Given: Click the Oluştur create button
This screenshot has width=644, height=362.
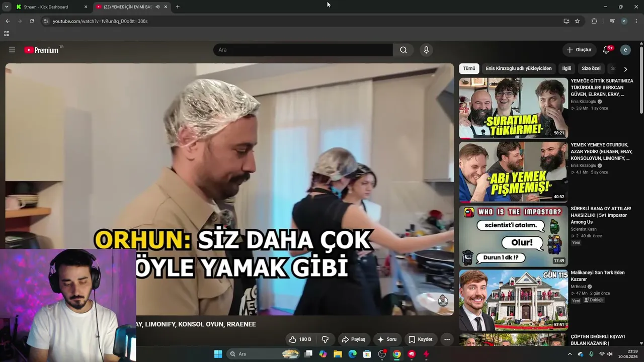Looking at the screenshot, I should click(x=579, y=50).
